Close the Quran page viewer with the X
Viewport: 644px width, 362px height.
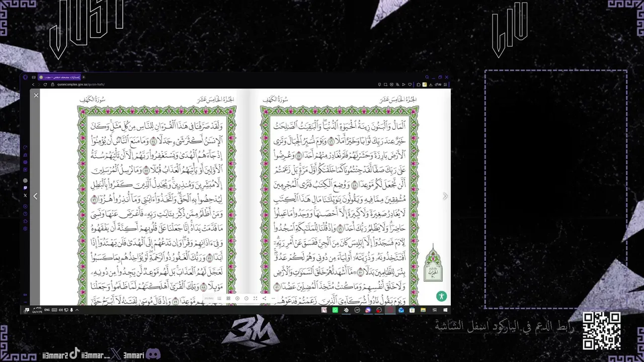coord(36,95)
